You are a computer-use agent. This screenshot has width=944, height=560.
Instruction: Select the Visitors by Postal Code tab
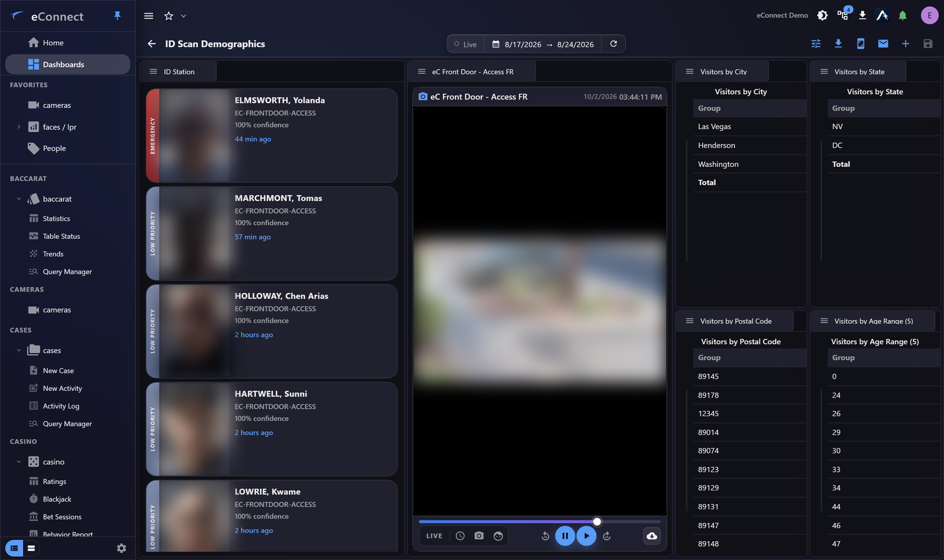click(x=736, y=321)
